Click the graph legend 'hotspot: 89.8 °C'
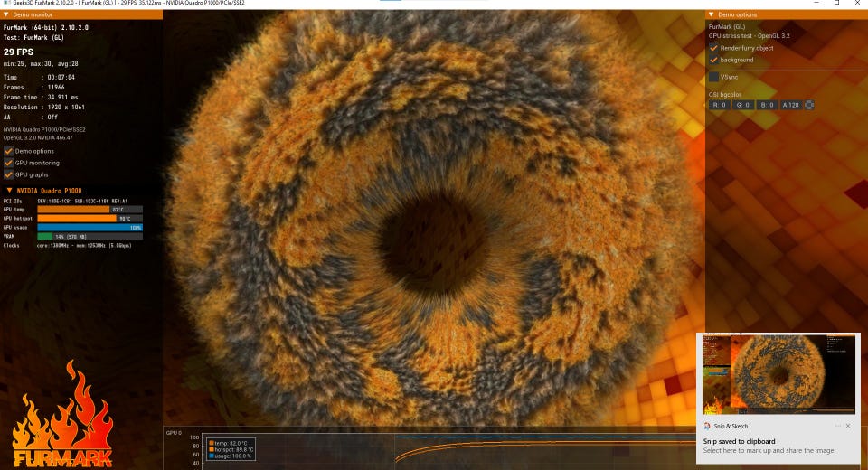Image resolution: width=868 pixels, height=470 pixels. pyautogui.click(x=231, y=450)
